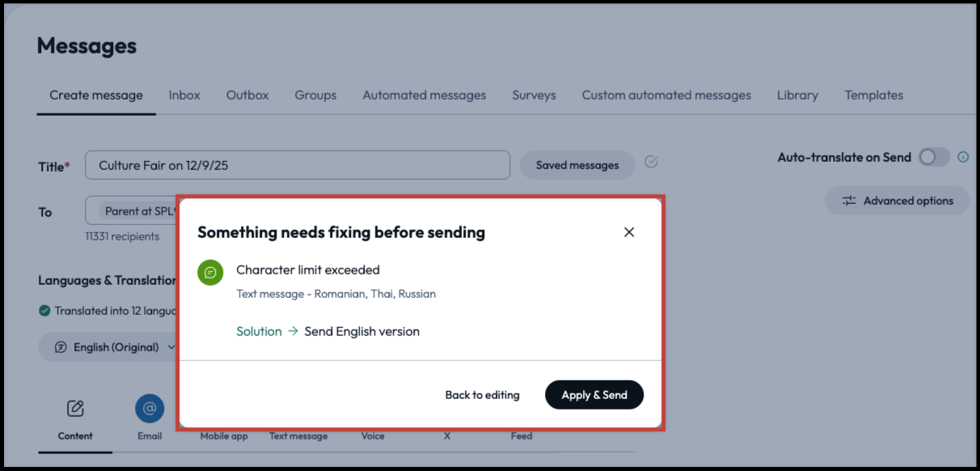This screenshot has height=471, width=980.
Task: Click the saved checkmark icon near title
Action: [651, 163]
